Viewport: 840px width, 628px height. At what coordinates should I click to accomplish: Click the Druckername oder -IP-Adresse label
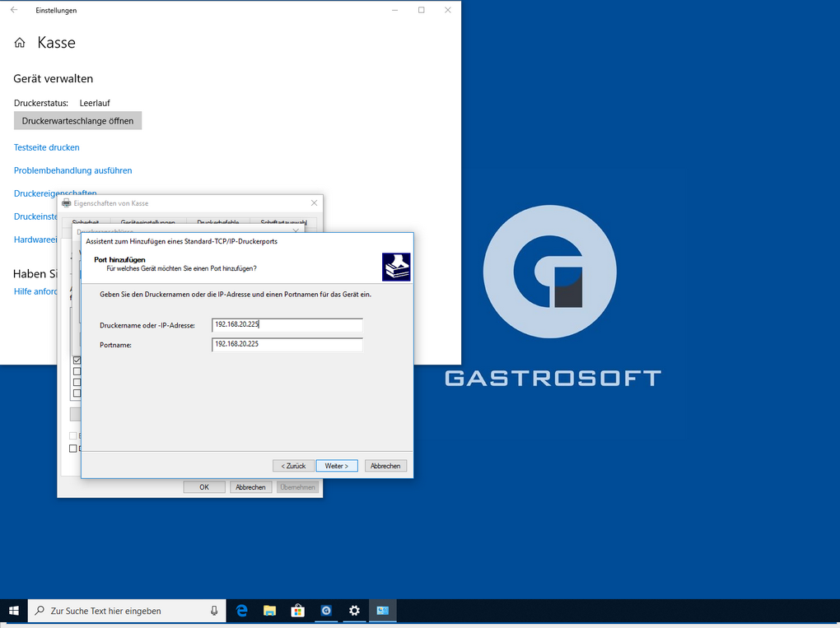click(x=147, y=325)
